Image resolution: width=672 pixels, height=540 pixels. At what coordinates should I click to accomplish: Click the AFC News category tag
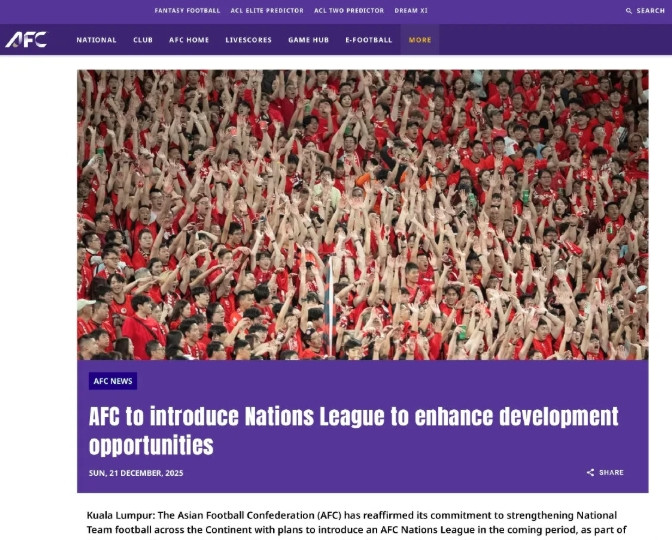pyautogui.click(x=113, y=381)
